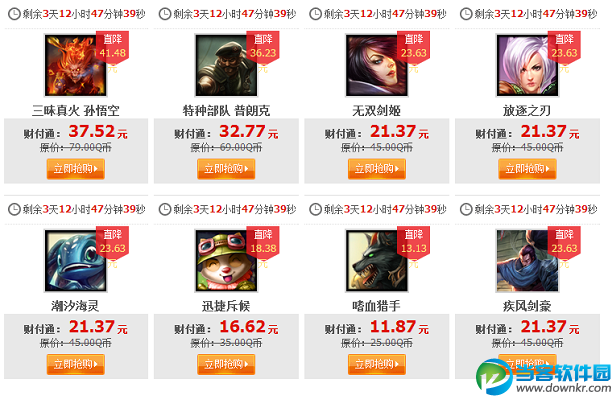
Task: Click the 疾风剑豪 champion portrait
Action: (527, 260)
